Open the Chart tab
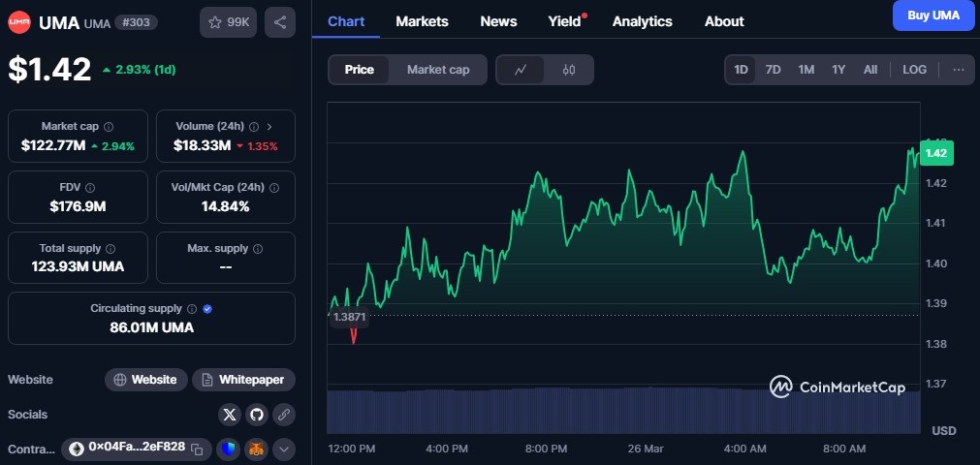The height and width of the screenshot is (465, 980). pos(346,22)
